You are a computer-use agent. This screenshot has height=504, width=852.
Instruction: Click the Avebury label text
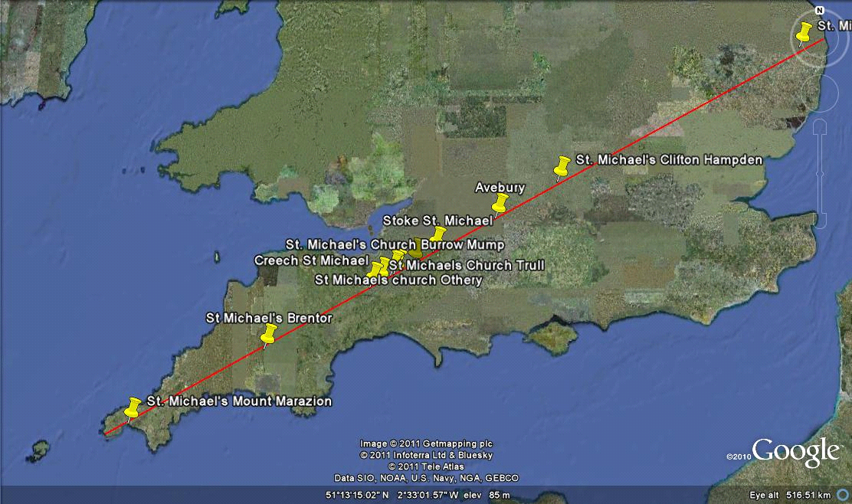coord(501,187)
